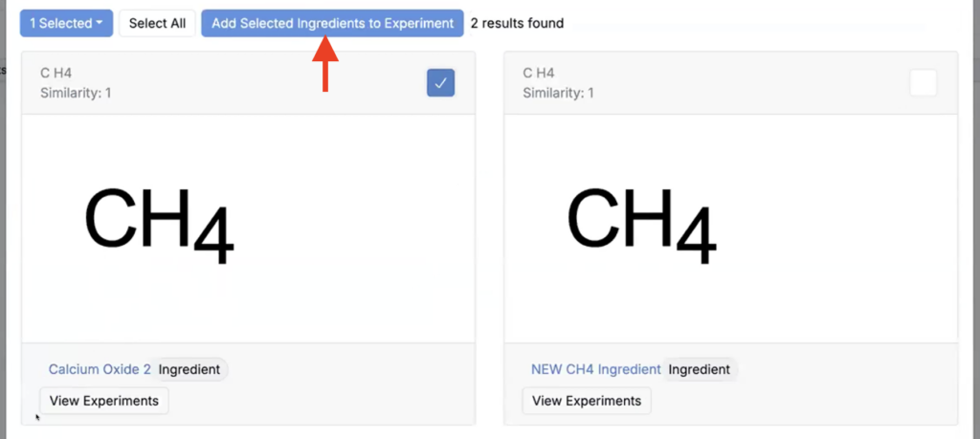Image resolution: width=980 pixels, height=439 pixels.
Task: Check the NEW CH4 Ingredient card checkbox
Action: coord(923,83)
